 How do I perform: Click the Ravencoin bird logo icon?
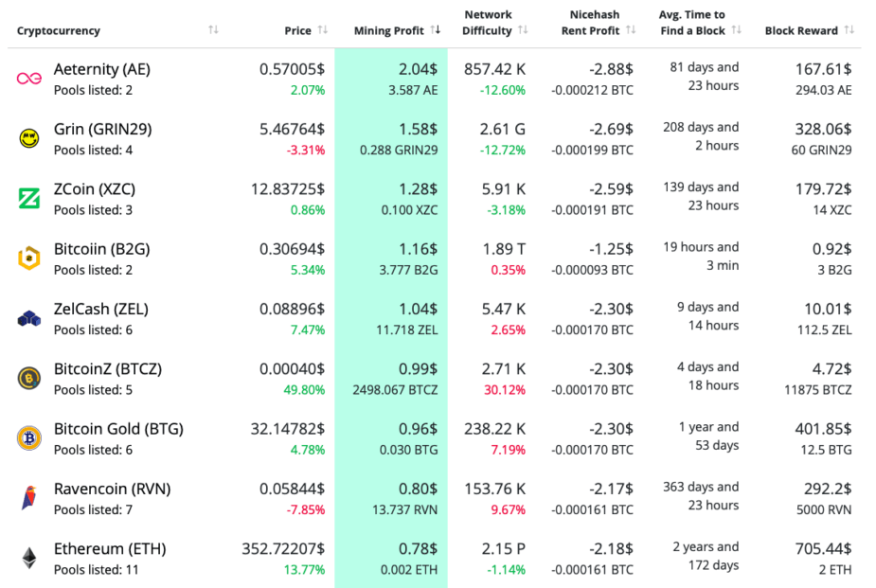[29, 498]
